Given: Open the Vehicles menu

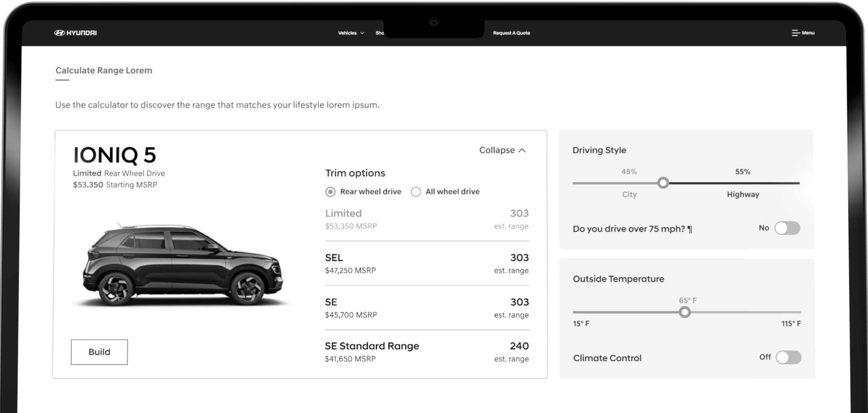Looking at the screenshot, I should click(x=347, y=33).
